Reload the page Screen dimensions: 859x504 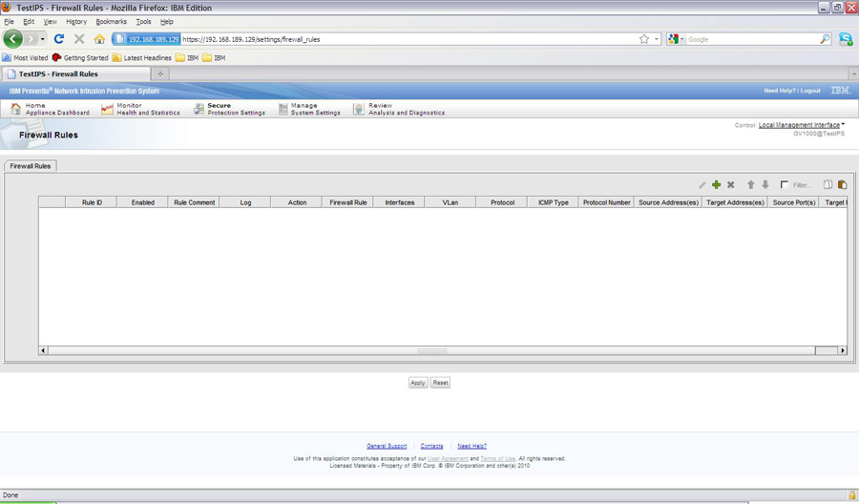click(x=59, y=39)
